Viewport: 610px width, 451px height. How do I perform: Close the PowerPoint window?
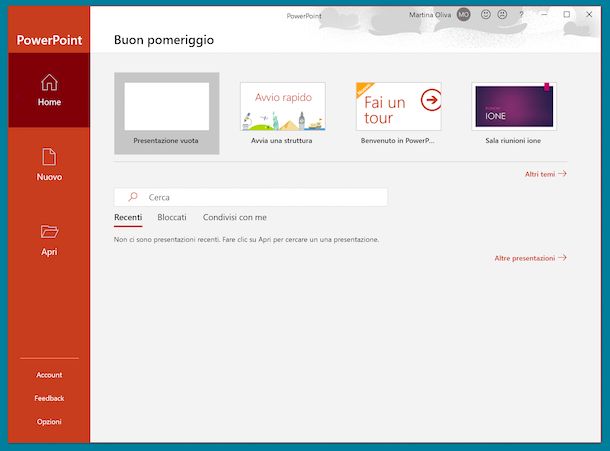click(x=589, y=14)
